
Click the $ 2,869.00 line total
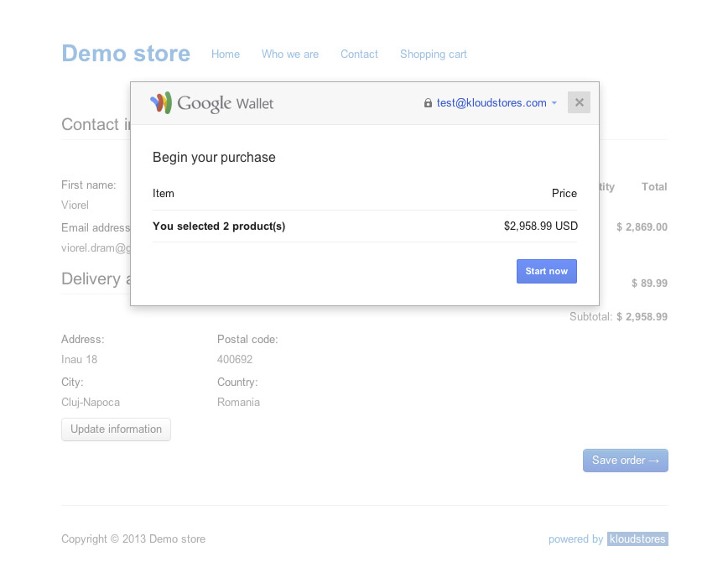click(x=642, y=227)
